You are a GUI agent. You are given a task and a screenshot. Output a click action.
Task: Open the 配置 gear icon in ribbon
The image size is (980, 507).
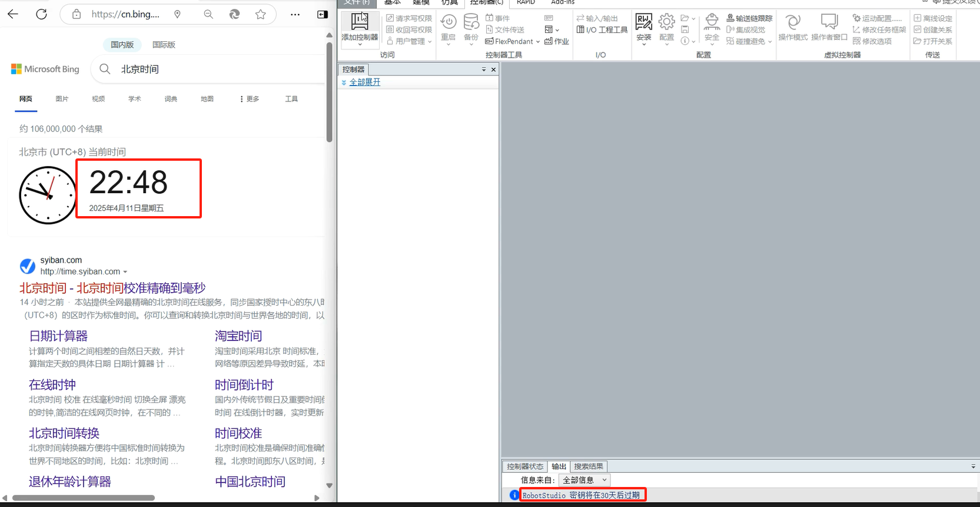point(666,22)
